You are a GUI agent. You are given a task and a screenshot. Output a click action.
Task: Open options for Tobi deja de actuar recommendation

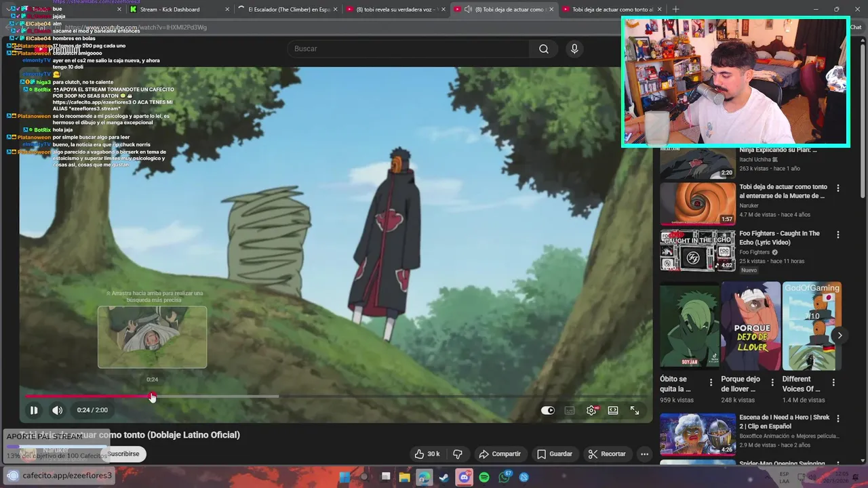tap(837, 188)
